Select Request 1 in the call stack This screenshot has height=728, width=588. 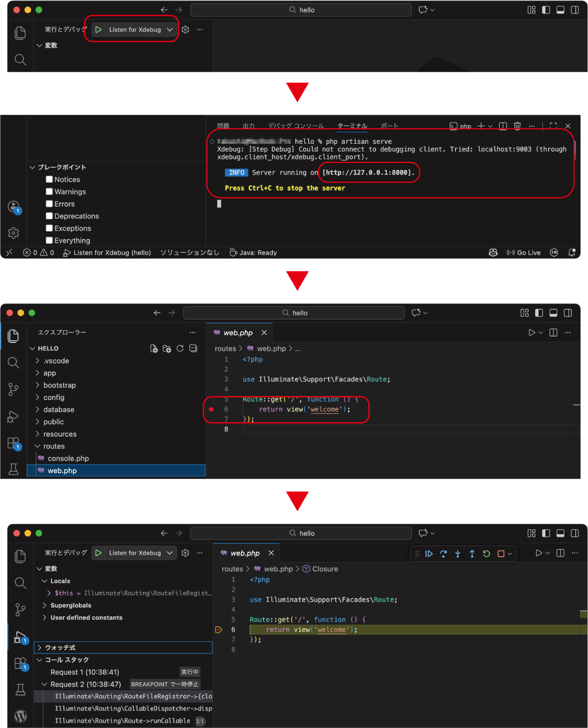click(x=85, y=672)
